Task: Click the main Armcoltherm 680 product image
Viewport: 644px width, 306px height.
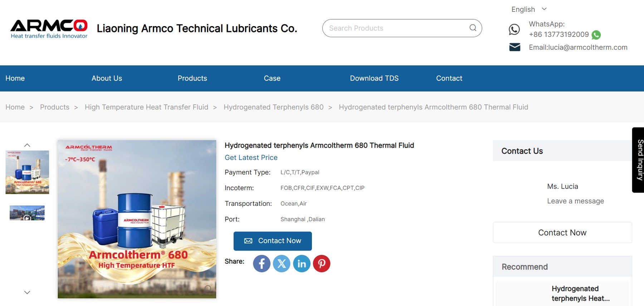Action: [137, 219]
